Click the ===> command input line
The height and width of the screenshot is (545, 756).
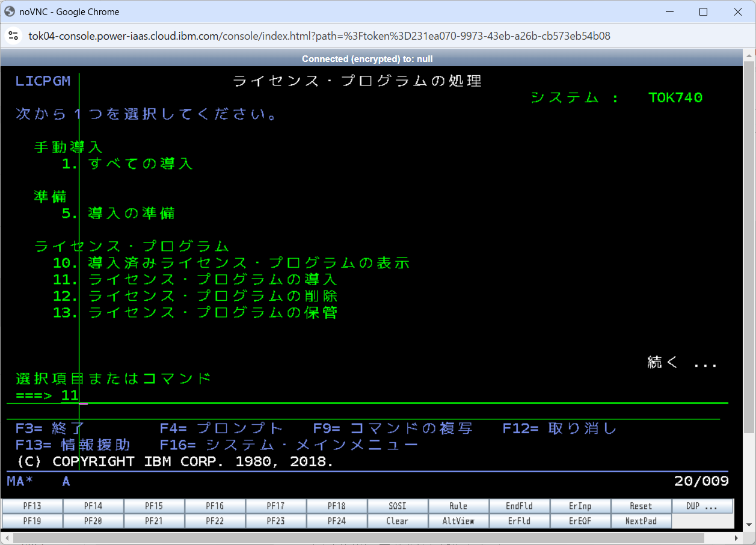[394, 395]
